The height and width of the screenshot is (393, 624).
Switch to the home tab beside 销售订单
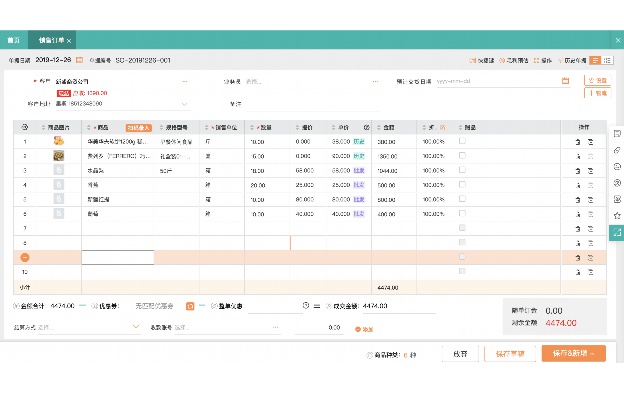click(x=14, y=40)
